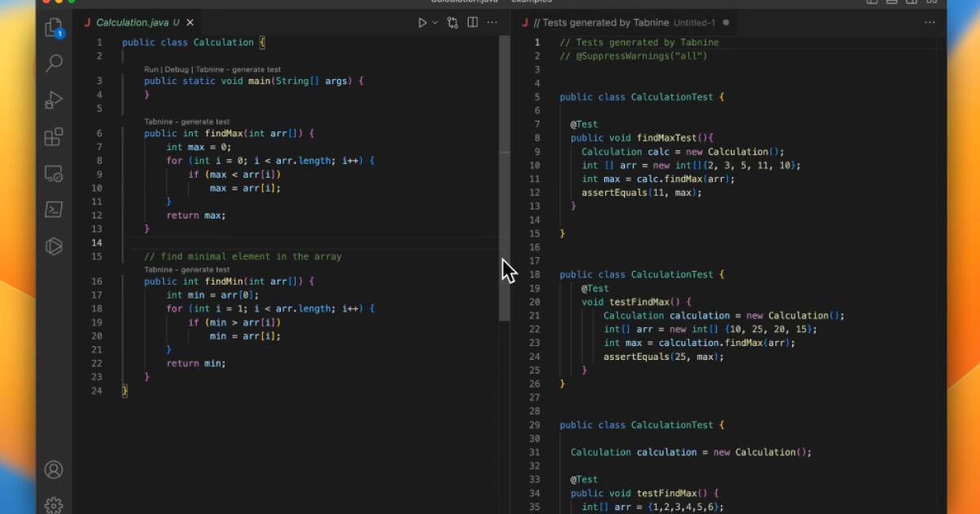Open More Actions menu in left editor group
This screenshot has height=514, width=980.
coord(492,22)
